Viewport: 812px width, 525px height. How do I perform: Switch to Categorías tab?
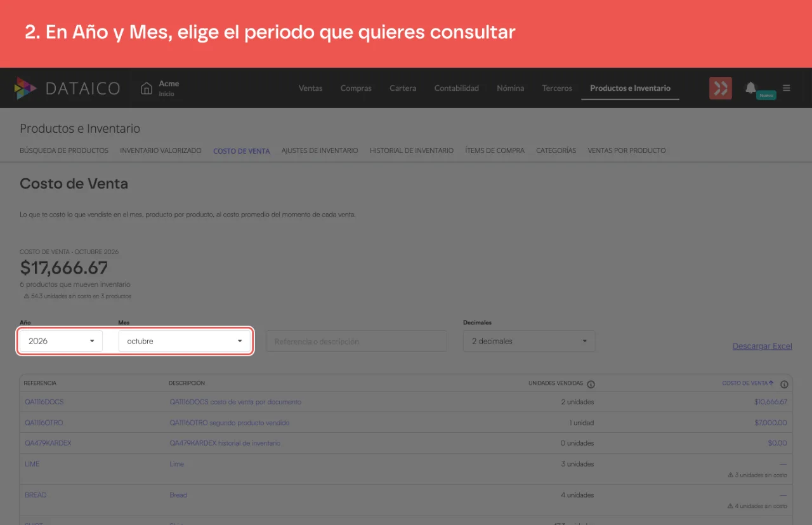pyautogui.click(x=556, y=150)
